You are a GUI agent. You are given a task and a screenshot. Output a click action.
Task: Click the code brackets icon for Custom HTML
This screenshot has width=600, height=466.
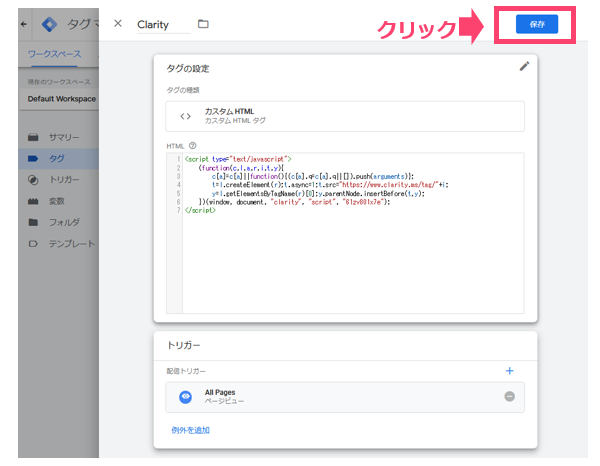[x=186, y=116]
